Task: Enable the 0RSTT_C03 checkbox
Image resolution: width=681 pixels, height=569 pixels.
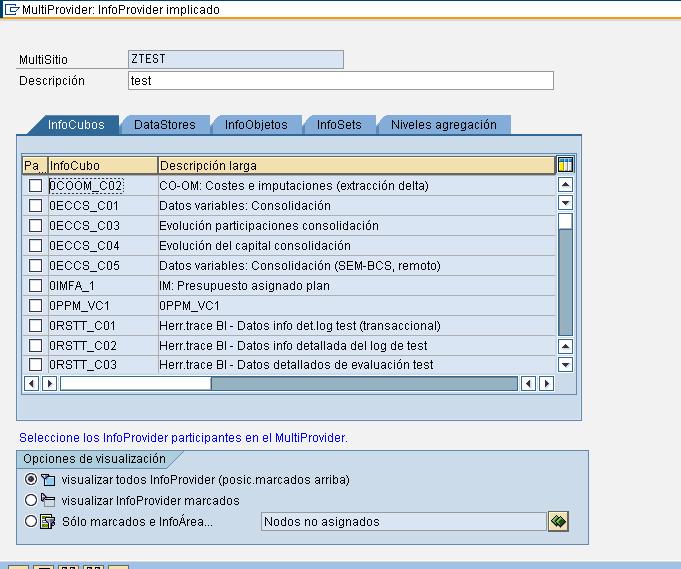Action: click(x=35, y=366)
